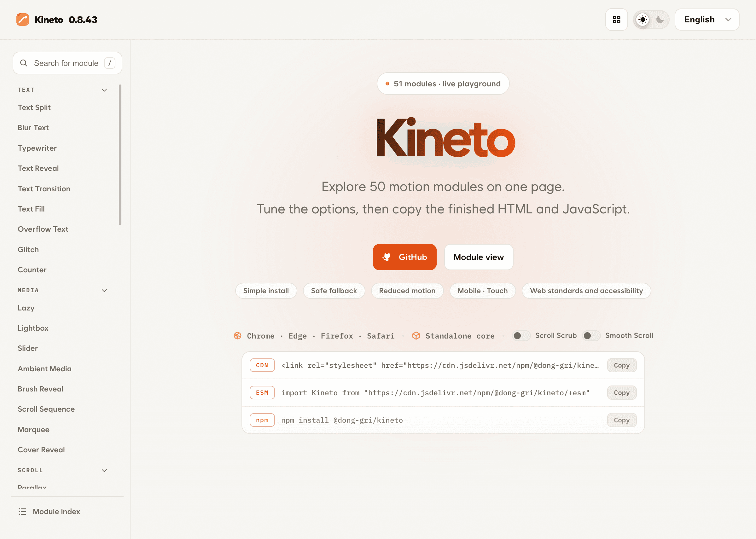Click the 'Standalone core' text
This screenshot has height=539, width=756.
460,336
